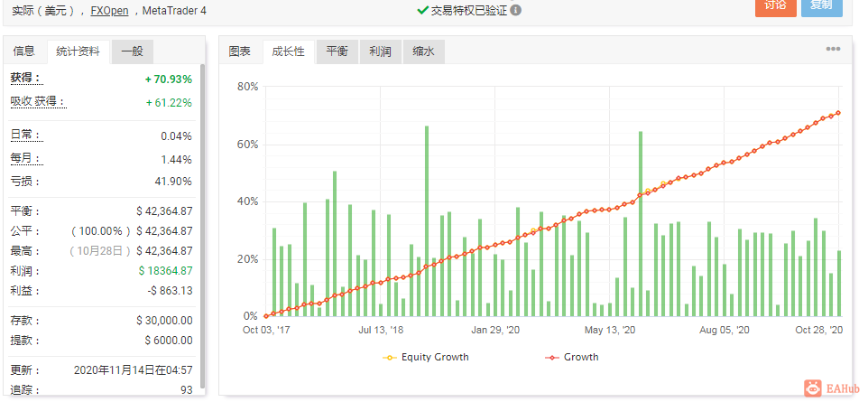Image resolution: width=868 pixels, height=402 pixels.
Task: Click the update time 2020年11月14日在04:57
Action: click(133, 370)
